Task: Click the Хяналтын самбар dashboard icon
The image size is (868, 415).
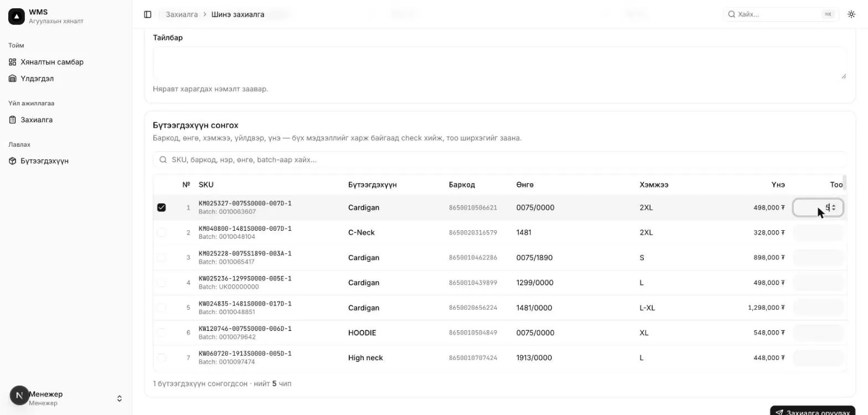Action: (13, 62)
